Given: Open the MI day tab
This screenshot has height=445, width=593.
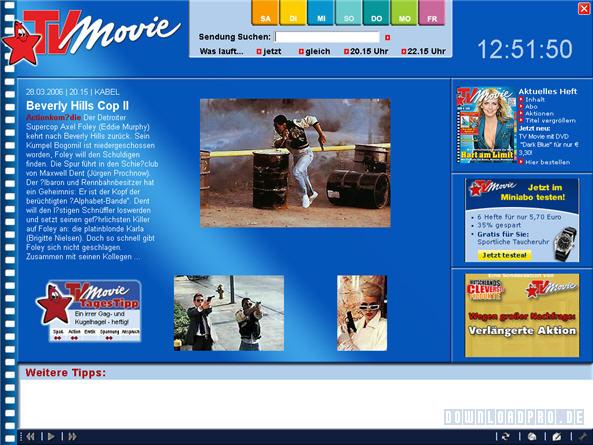Looking at the screenshot, I should [x=321, y=13].
